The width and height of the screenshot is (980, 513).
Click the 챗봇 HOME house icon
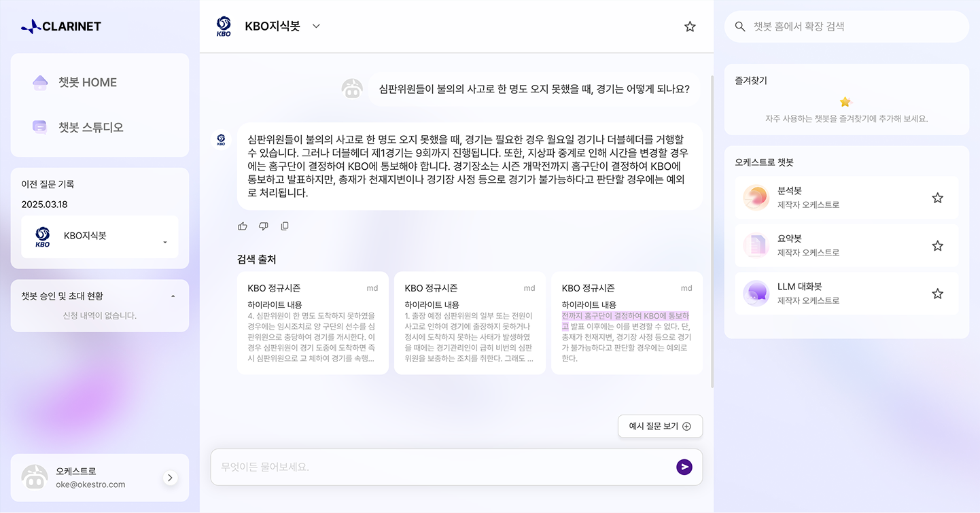coord(40,82)
